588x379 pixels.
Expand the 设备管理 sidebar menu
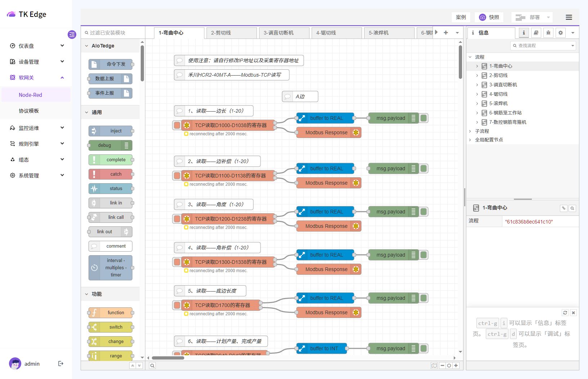click(x=36, y=62)
